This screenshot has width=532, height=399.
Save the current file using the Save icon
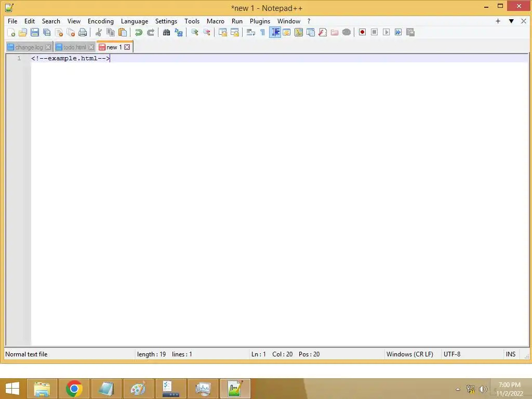tap(35, 32)
